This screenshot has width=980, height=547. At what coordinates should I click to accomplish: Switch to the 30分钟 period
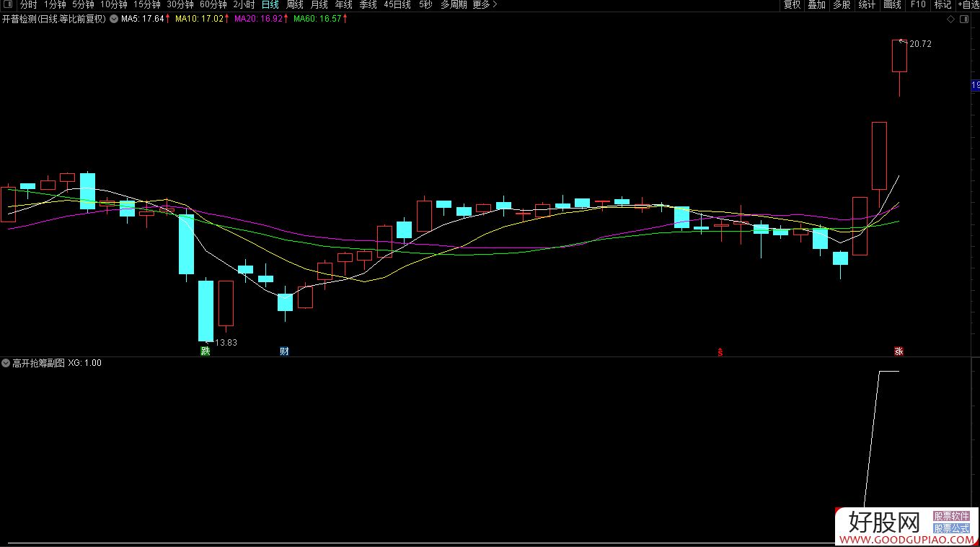click(180, 5)
